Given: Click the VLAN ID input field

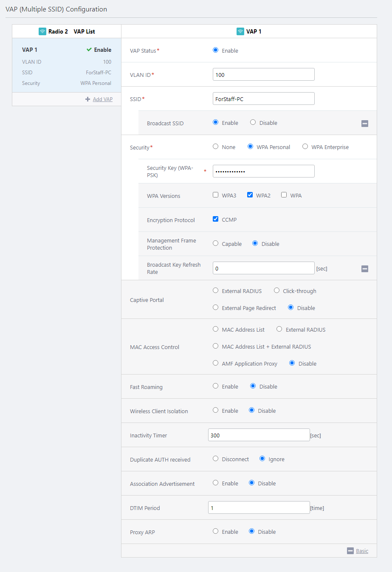Looking at the screenshot, I should click(263, 74).
